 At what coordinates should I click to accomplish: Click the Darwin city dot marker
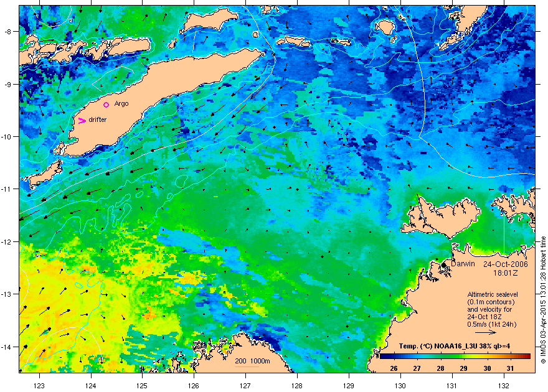click(x=443, y=265)
